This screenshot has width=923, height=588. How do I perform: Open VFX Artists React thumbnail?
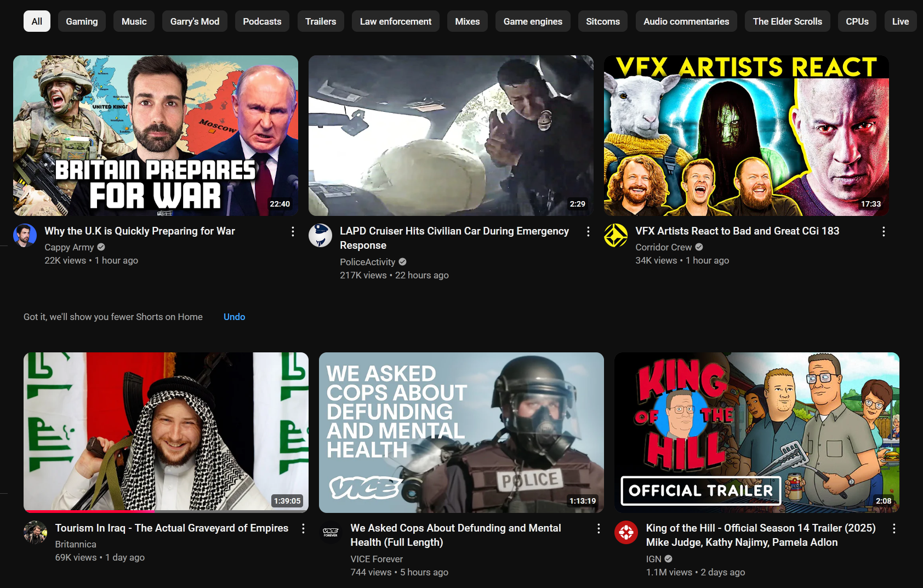(747, 135)
